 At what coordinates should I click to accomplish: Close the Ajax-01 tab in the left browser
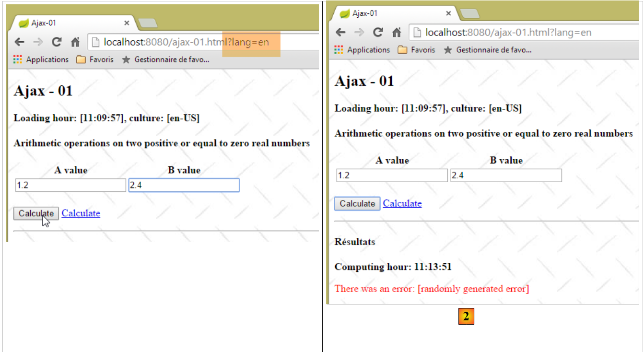tap(127, 23)
